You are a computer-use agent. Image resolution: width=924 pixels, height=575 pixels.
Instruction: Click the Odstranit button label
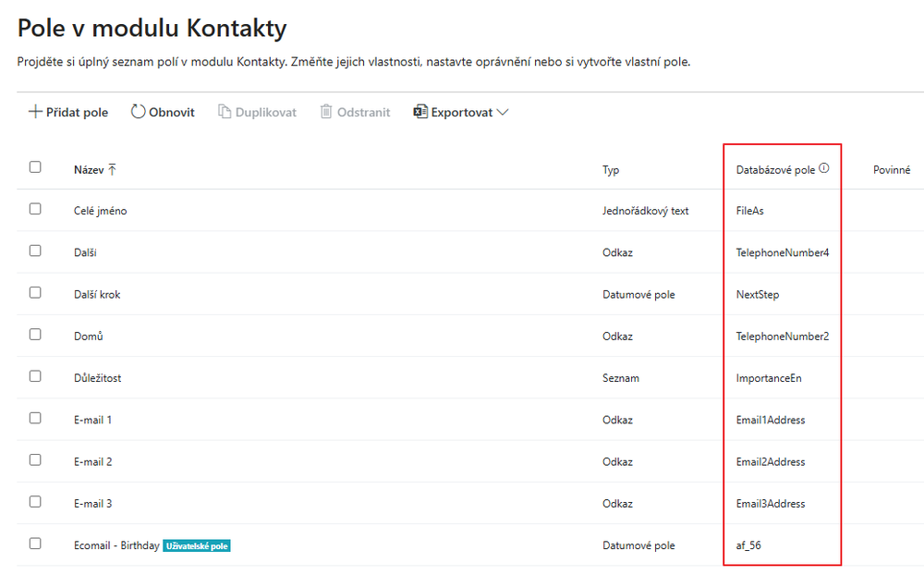pyautogui.click(x=363, y=112)
